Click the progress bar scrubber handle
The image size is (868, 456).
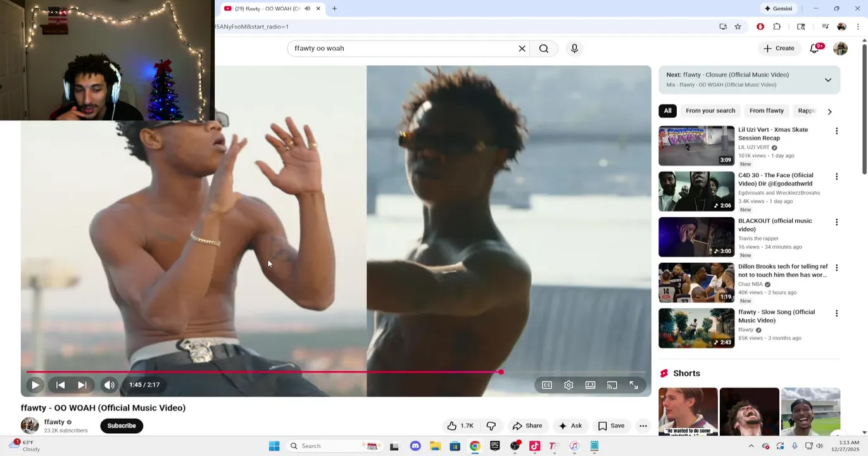501,372
